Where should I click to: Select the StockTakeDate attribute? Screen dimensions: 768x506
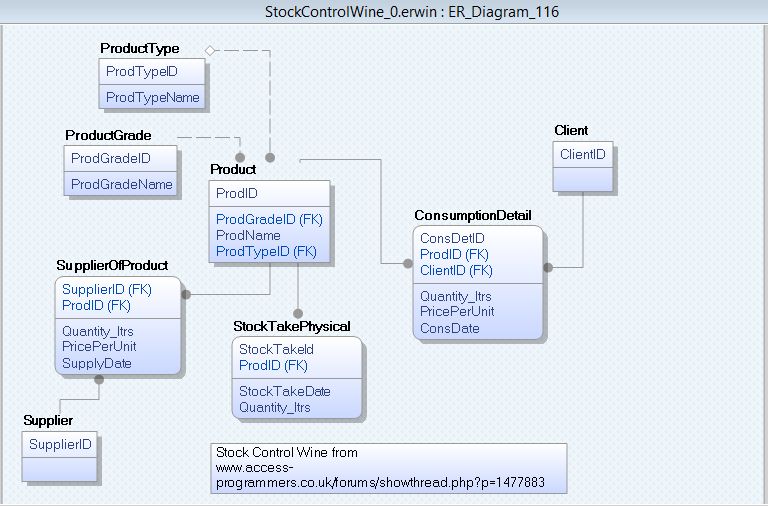coord(285,391)
